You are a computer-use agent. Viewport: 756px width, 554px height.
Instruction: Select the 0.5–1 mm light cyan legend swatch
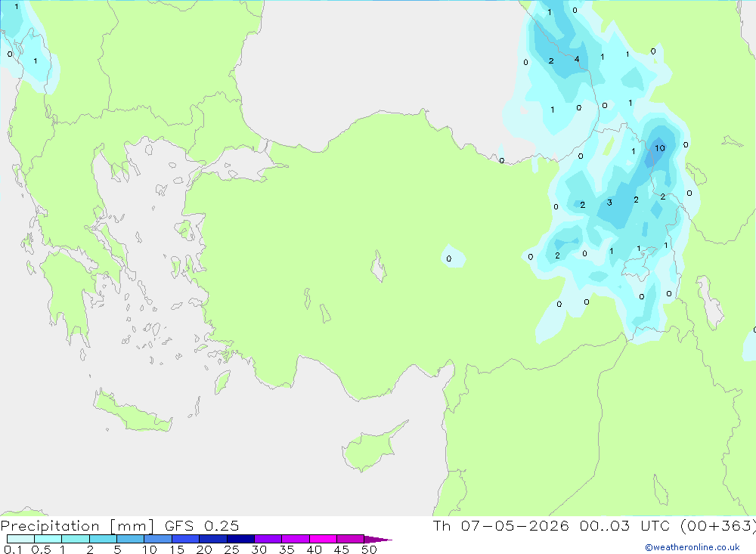tap(48, 539)
